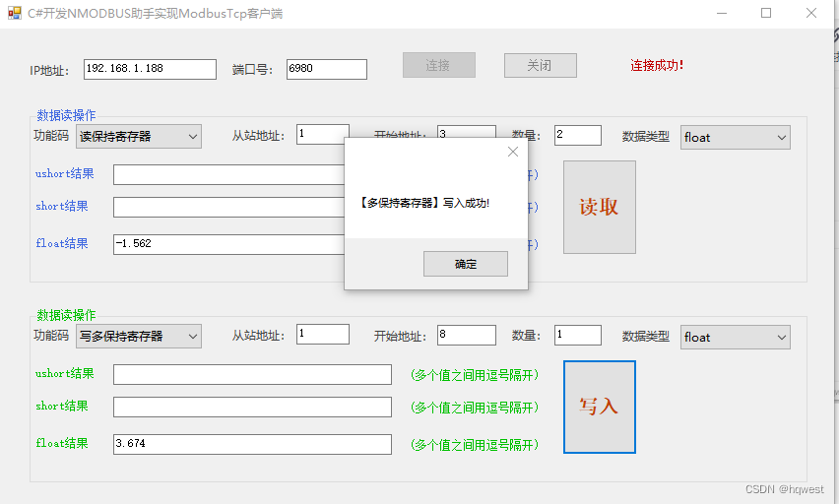839x504 pixels.
Task: Focus the read section 数量 field showing 2
Action: point(577,135)
